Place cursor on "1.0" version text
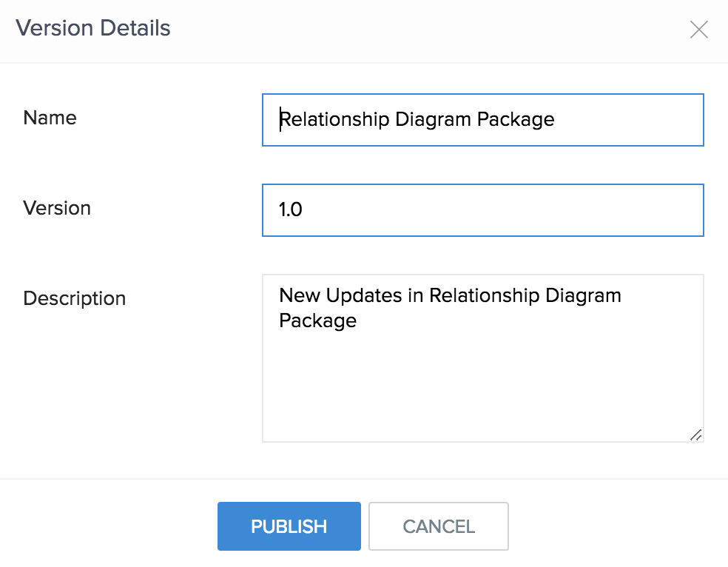The height and width of the screenshot is (567, 728). coord(291,210)
